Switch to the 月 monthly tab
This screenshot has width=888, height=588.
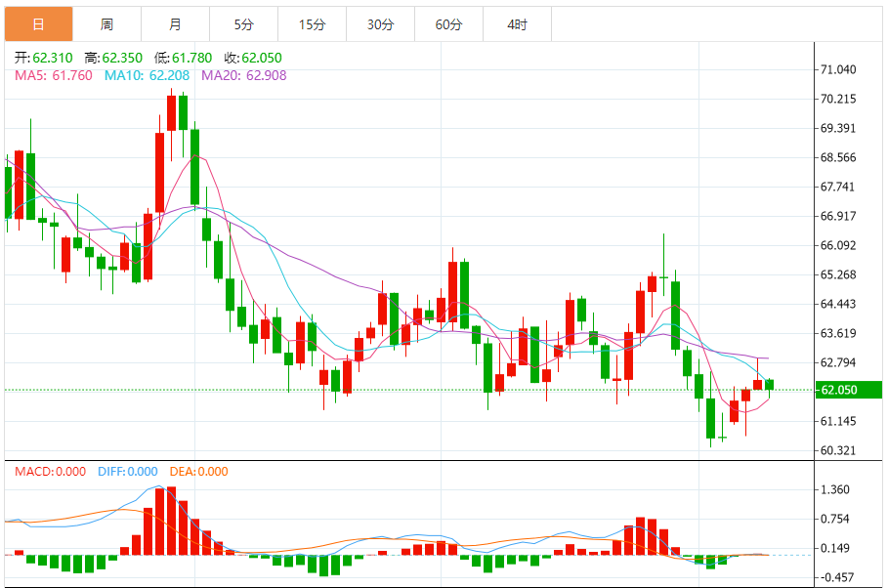pos(176,24)
